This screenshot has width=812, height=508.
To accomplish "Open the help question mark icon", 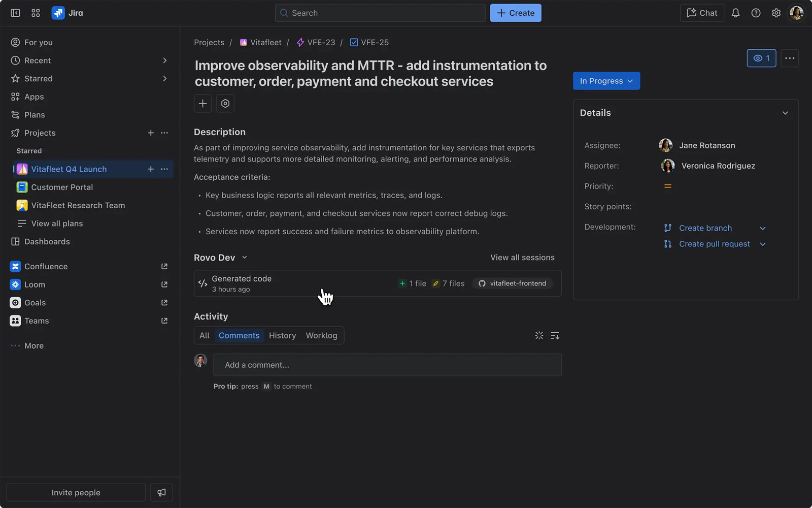I will 756,13.
